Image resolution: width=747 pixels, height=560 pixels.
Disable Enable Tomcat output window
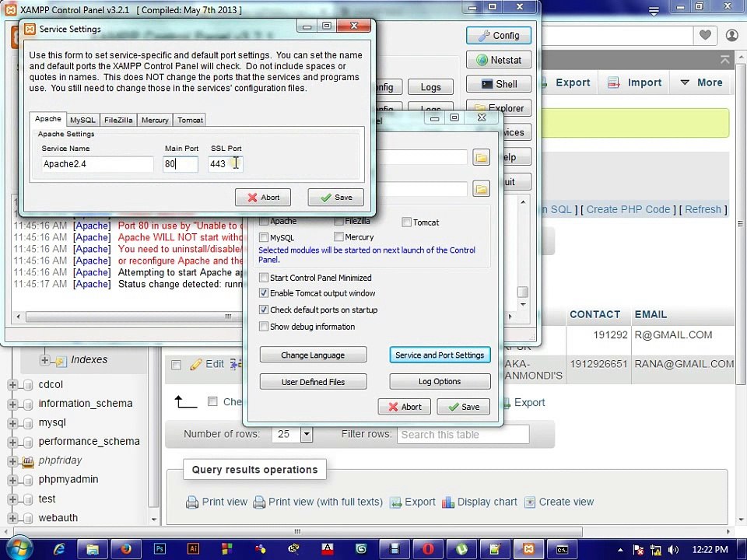pyautogui.click(x=264, y=293)
